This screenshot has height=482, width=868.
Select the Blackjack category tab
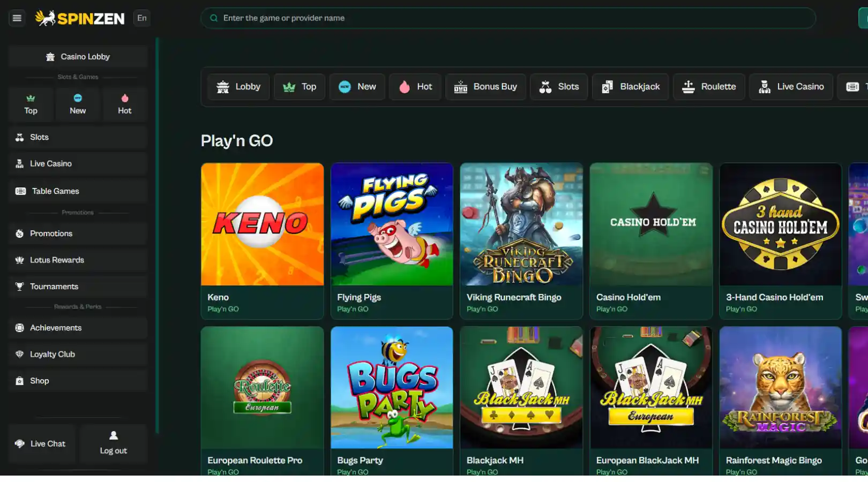pyautogui.click(x=630, y=87)
